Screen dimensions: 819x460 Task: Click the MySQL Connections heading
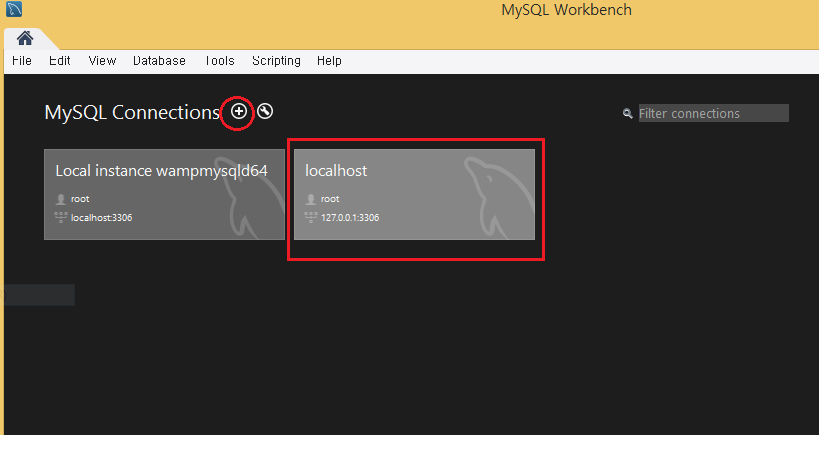[132, 112]
